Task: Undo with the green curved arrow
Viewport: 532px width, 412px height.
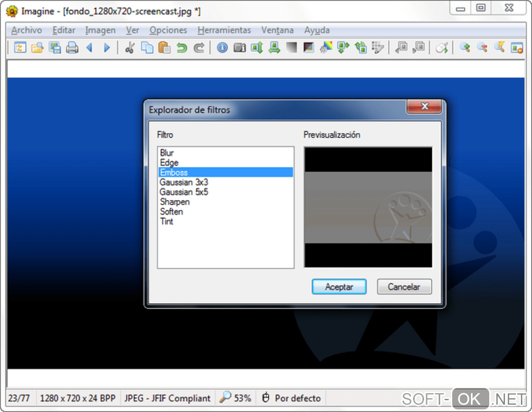Action: 182,48
